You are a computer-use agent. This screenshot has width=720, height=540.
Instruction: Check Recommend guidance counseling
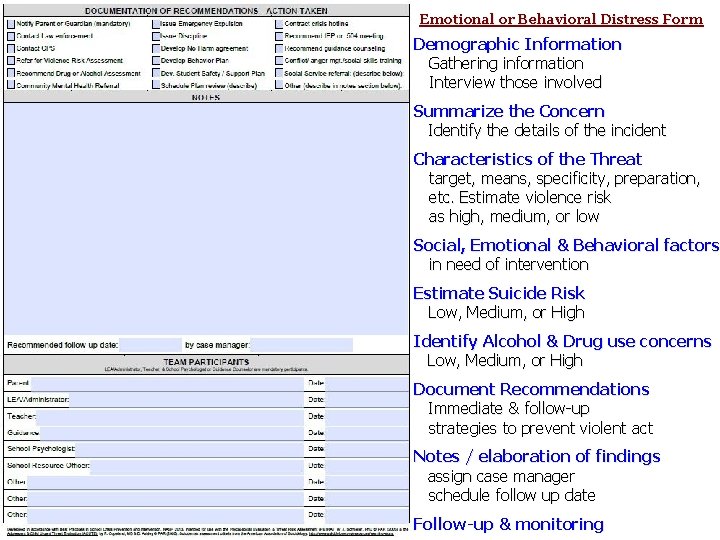(279, 48)
